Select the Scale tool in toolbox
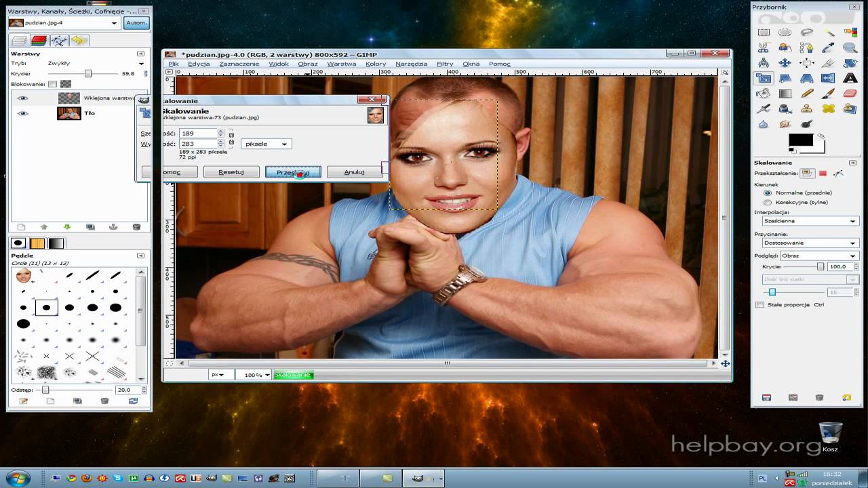868x488 pixels. point(764,79)
